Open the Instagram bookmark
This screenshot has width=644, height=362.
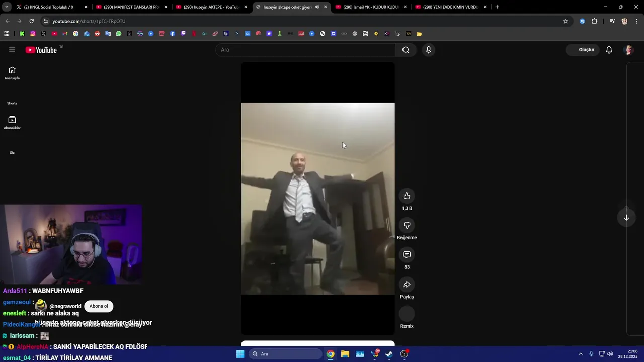[33, 34]
